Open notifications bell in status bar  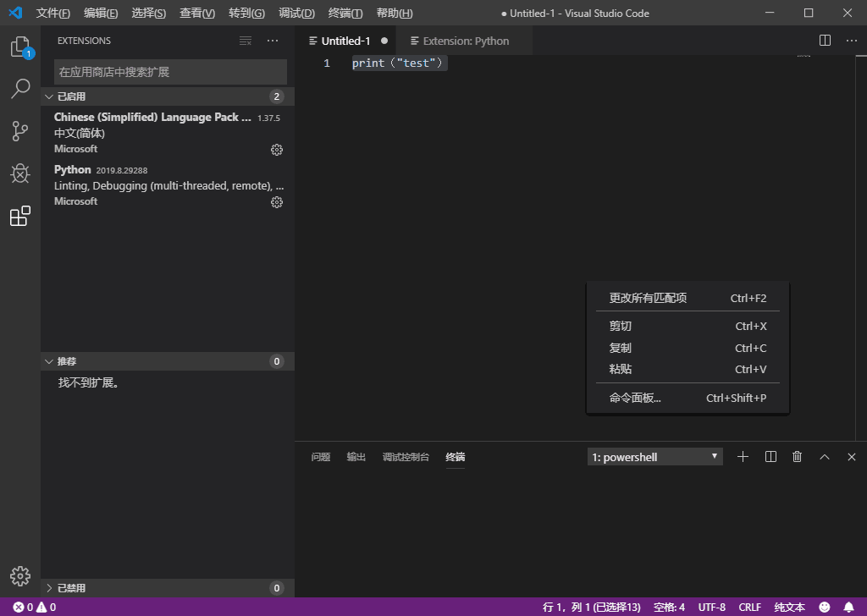(848, 608)
